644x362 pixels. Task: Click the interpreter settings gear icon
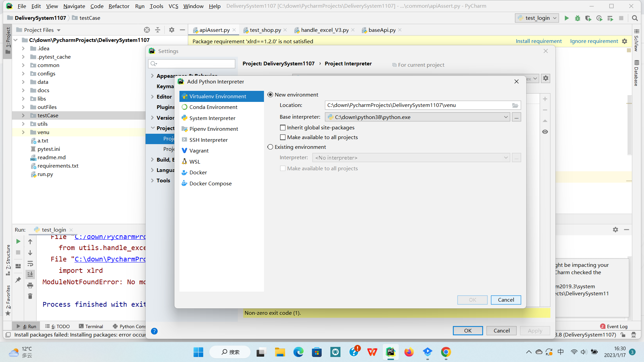tap(546, 78)
